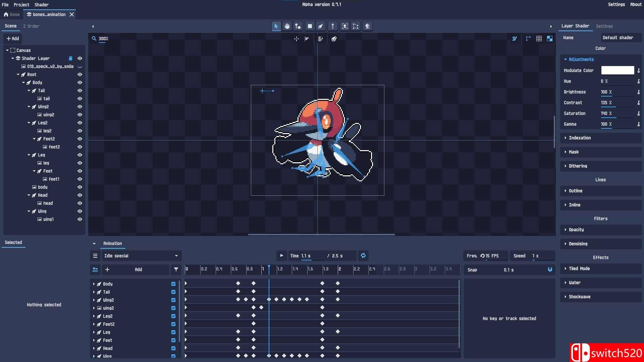Select the Pan/Hand tool in the toolbar
Image resolution: width=644 pixels, height=362 pixels.
(x=287, y=26)
